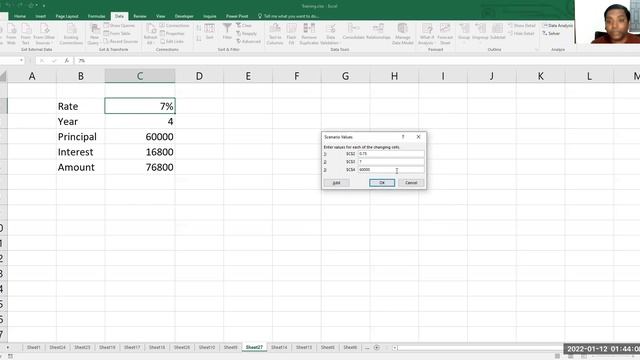Click Clear in Sort & Filter

point(244,25)
